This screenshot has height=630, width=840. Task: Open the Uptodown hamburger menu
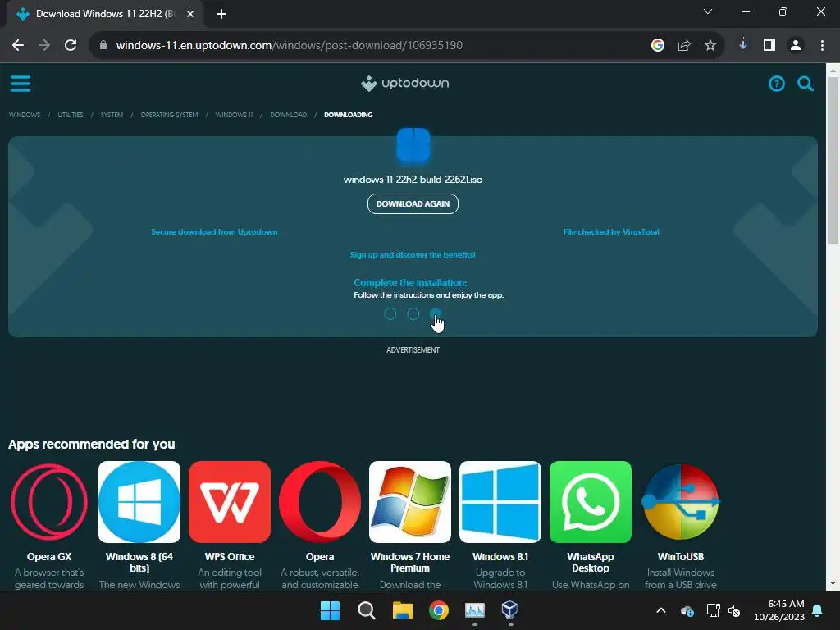tap(21, 84)
